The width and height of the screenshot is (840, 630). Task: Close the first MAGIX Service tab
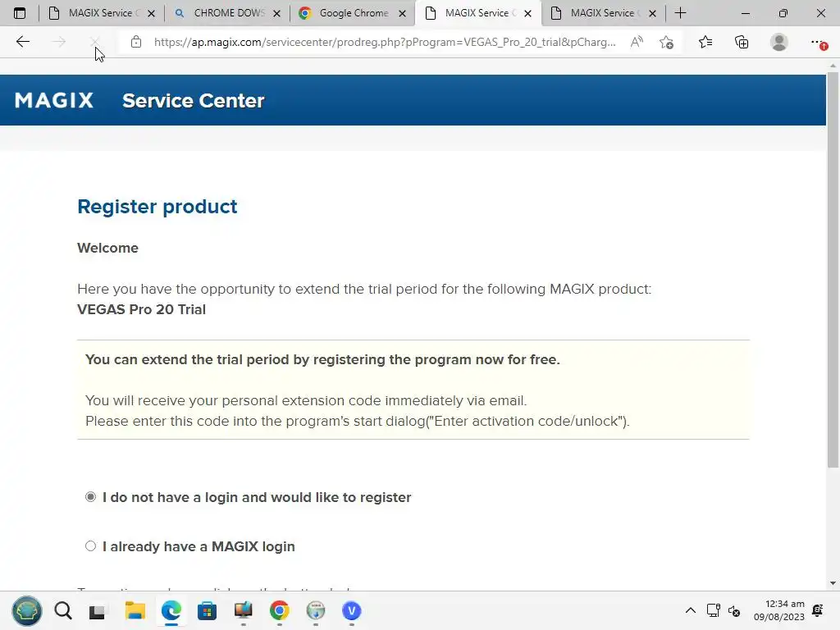click(151, 13)
